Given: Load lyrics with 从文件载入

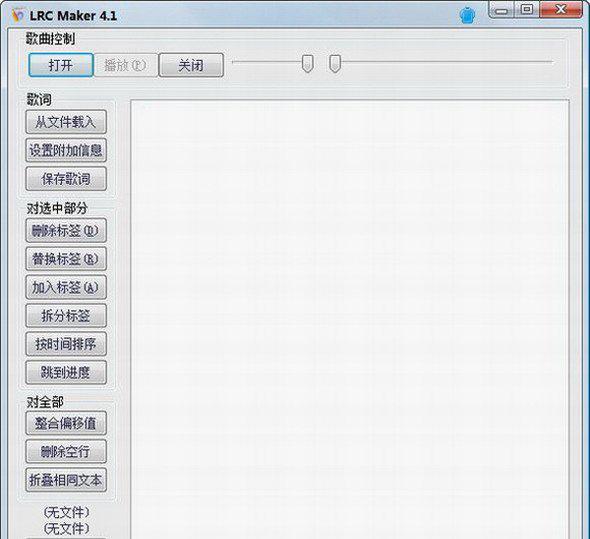Looking at the screenshot, I should (x=66, y=122).
